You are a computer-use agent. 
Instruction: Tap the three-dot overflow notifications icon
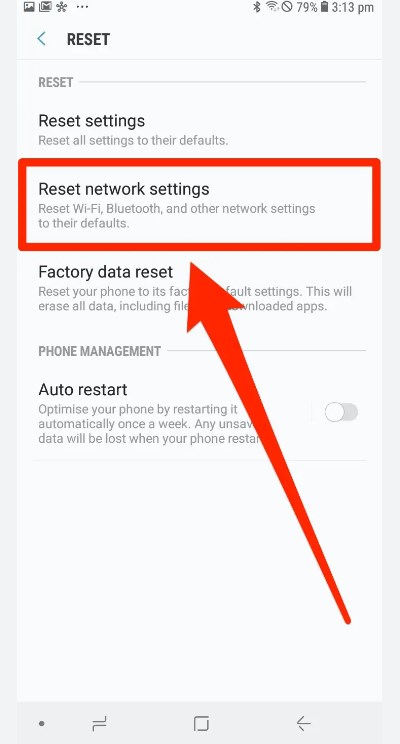[x=82, y=7]
